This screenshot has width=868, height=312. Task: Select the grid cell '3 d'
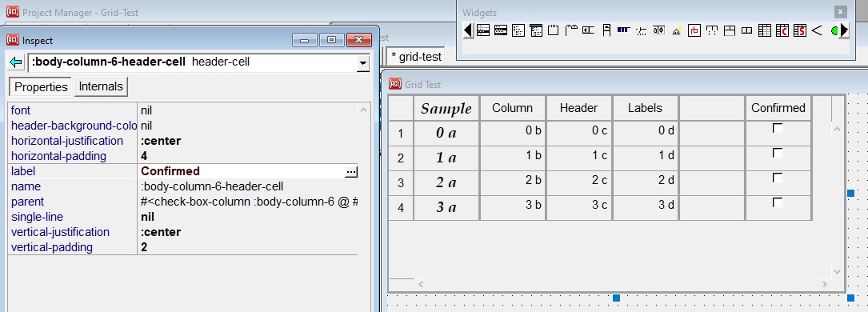pyautogui.click(x=646, y=208)
